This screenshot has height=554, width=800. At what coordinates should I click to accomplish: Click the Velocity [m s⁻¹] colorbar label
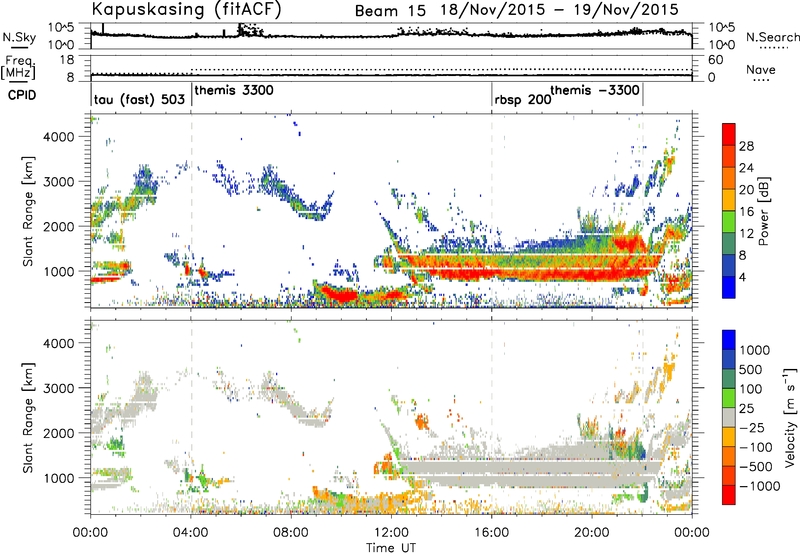tap(790, 417)
